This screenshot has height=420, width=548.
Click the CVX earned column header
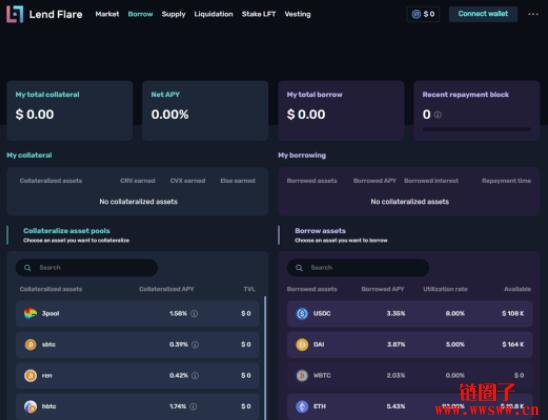tap(188, 181)
